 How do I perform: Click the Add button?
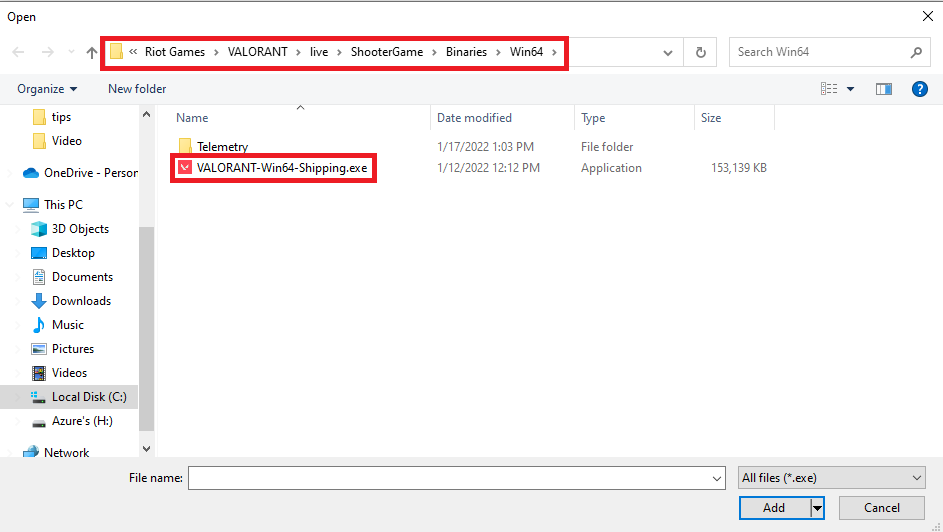pyautogui.click(x=774, y=508)
